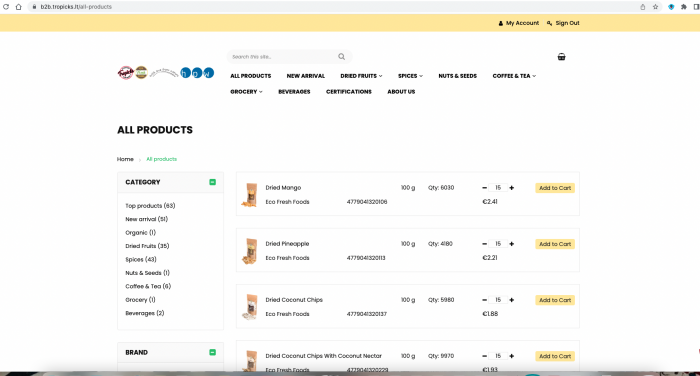Image resolution: width=700 pixels, height=376 pixels.
Task: Filter by Nuts & Seeds (1) category
Action: [x=147, y=273]
